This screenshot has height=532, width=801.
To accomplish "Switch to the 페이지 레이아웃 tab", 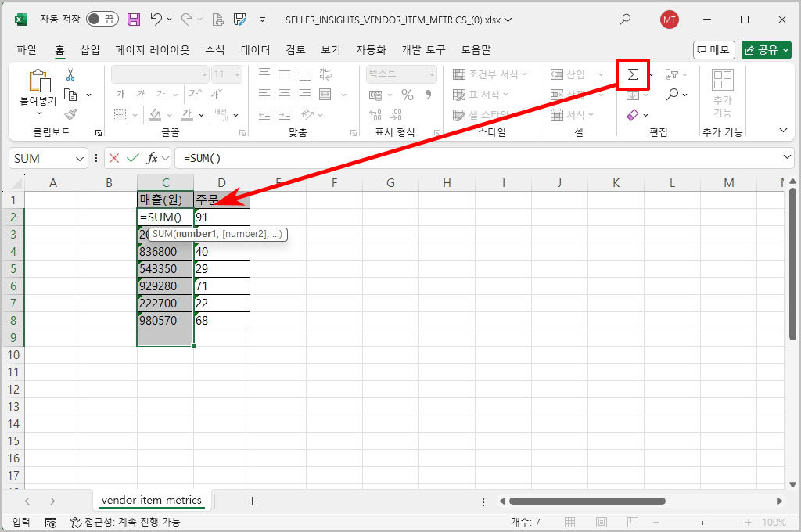I will [x=153, y=49].
